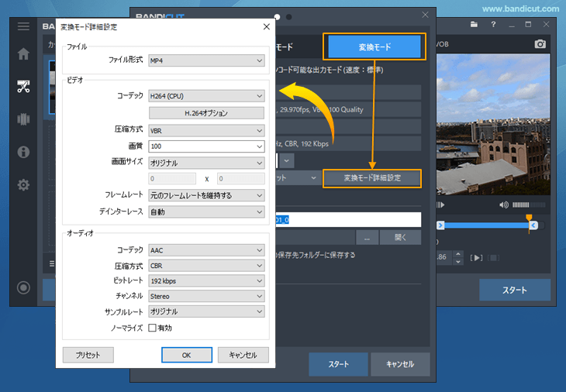This screenshot has height=392, width=566.
Task: Open small dropdown arrow above preset row
Action: point(287,160)
